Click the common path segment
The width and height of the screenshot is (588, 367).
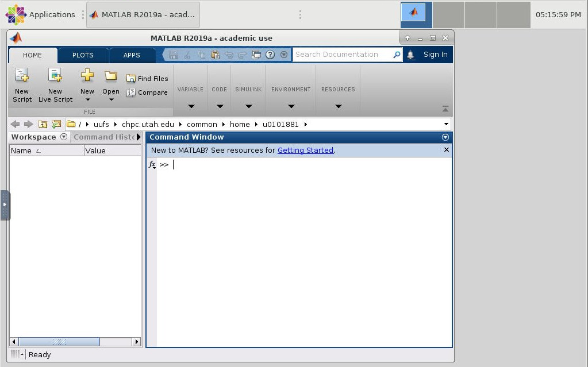click(x=202, y=125)
